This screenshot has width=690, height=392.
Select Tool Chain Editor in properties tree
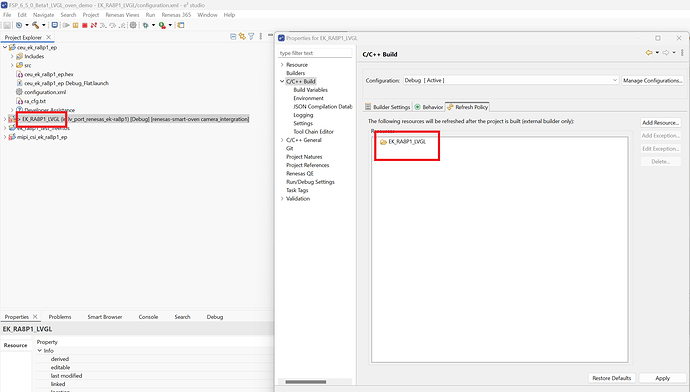(x=313, y=132)
